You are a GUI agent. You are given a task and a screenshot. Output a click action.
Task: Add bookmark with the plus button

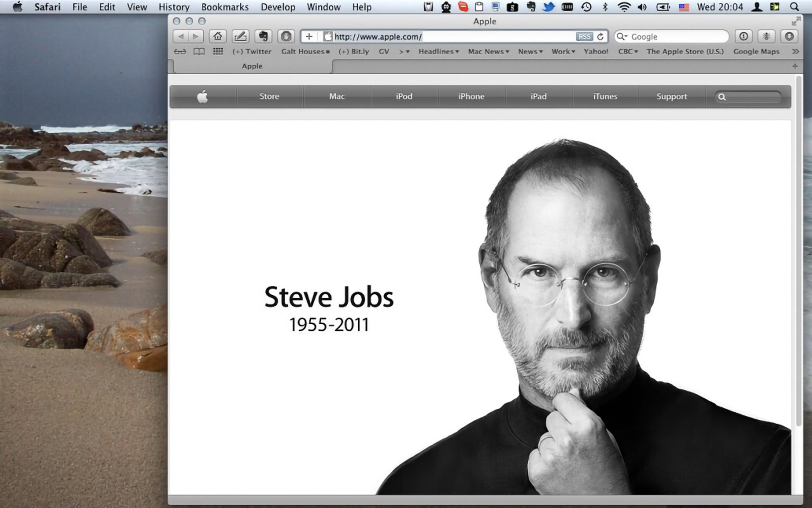[309, 36]
